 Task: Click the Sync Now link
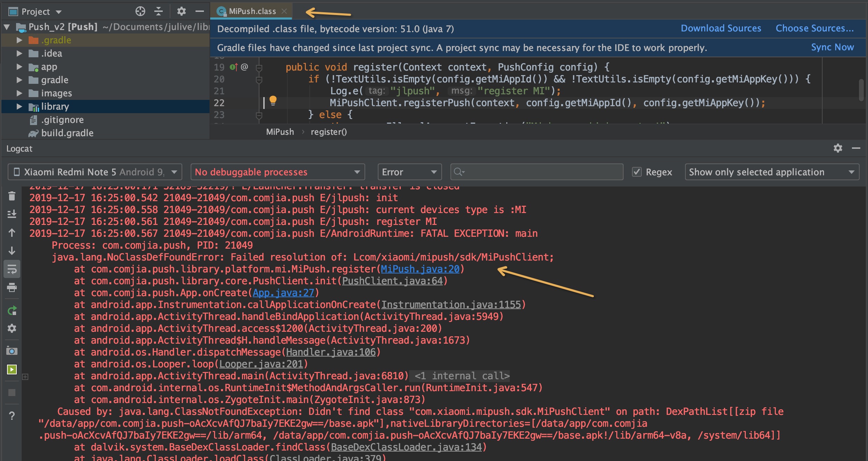click(x=832, y=47)
